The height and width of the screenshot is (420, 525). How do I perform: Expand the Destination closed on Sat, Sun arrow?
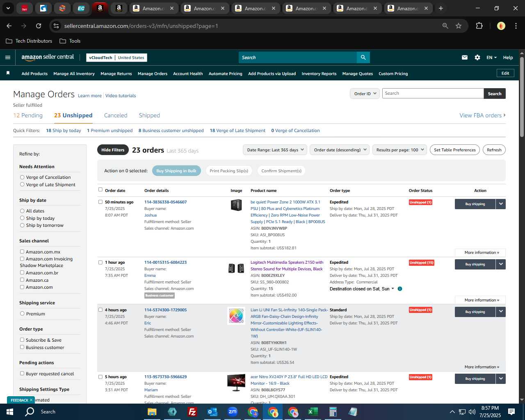coord(393,289)
